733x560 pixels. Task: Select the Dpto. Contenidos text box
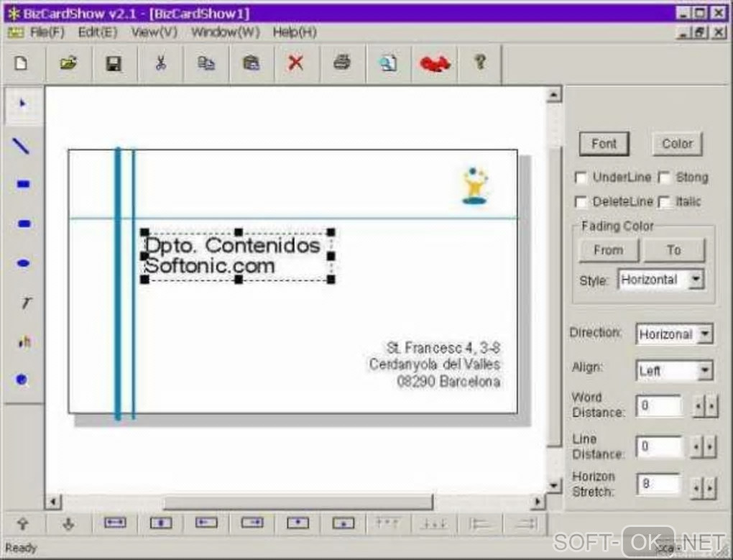click(x=237, y=256)
